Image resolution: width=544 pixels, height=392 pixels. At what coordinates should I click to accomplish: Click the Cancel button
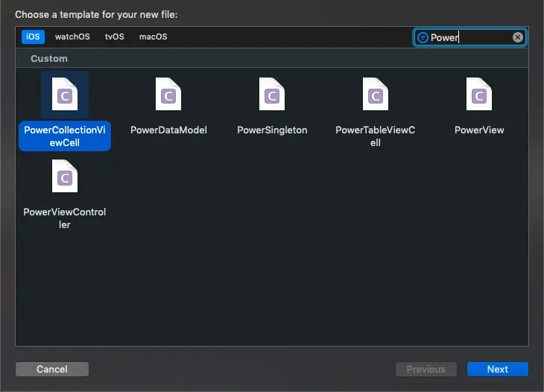point(52,369)
